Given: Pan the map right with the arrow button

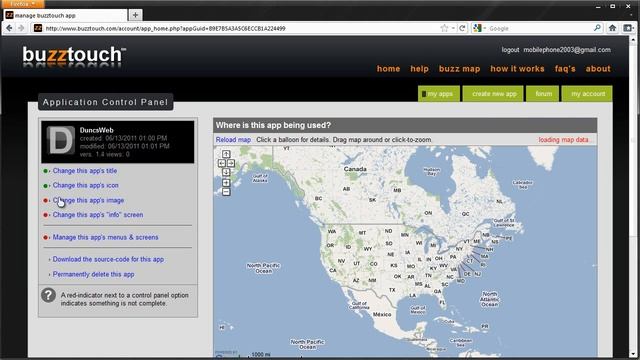Looking at the screenshot, I should (231, 163).
